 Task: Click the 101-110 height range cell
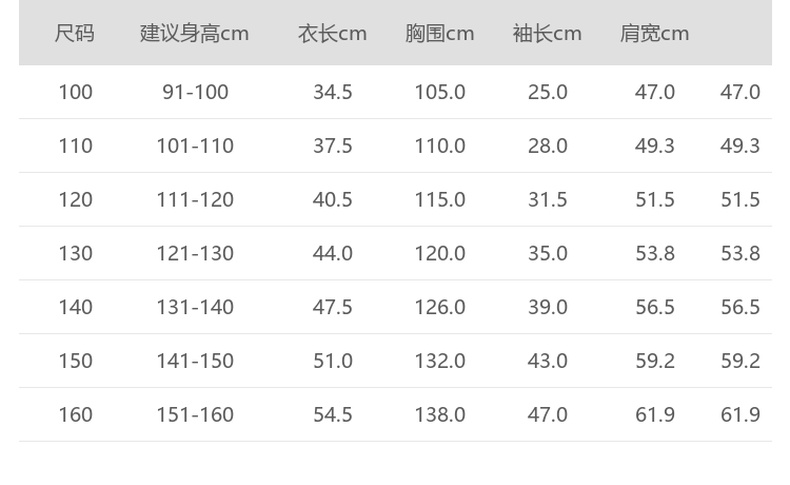(x=195, y=146)
